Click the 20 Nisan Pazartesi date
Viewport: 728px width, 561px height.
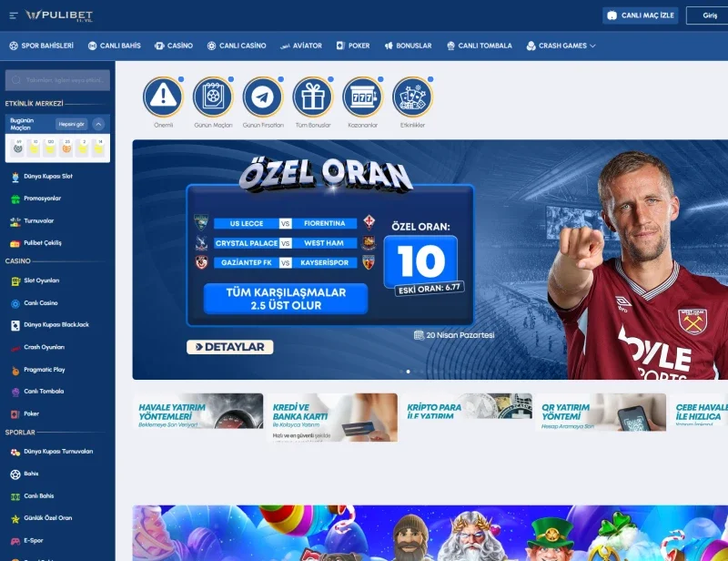454,335
